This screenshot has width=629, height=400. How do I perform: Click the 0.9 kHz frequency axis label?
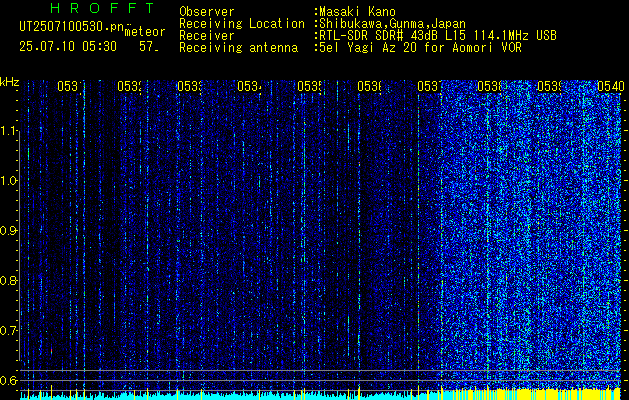pyautogui.click(x=8, y=231)
